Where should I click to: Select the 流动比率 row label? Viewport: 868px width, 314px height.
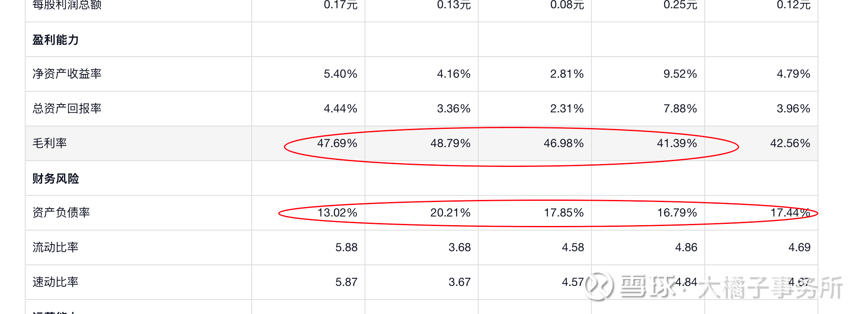(55, 247)
